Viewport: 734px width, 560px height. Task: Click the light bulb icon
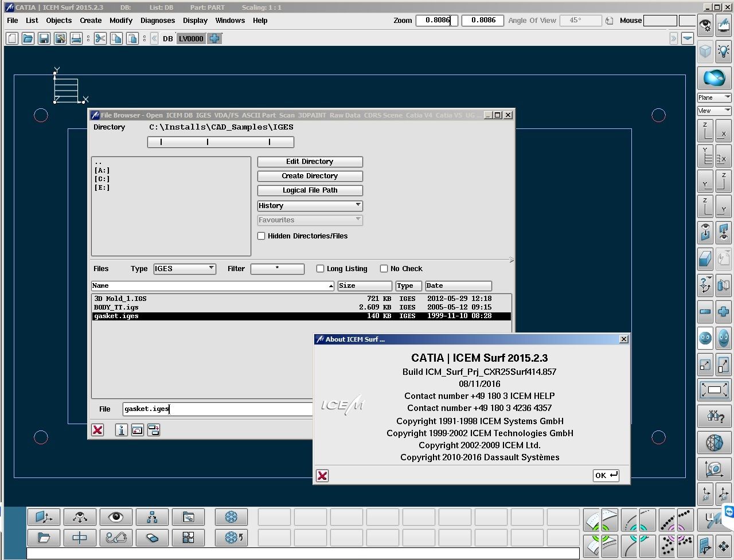tap(724, 51)
